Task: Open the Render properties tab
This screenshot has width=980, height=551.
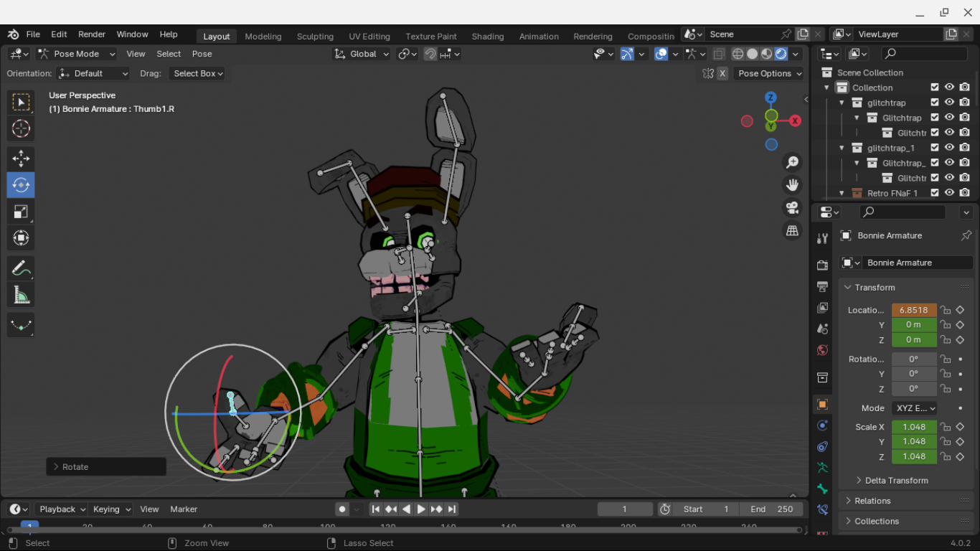Action: pyautogui.click(x=822, y=265)
